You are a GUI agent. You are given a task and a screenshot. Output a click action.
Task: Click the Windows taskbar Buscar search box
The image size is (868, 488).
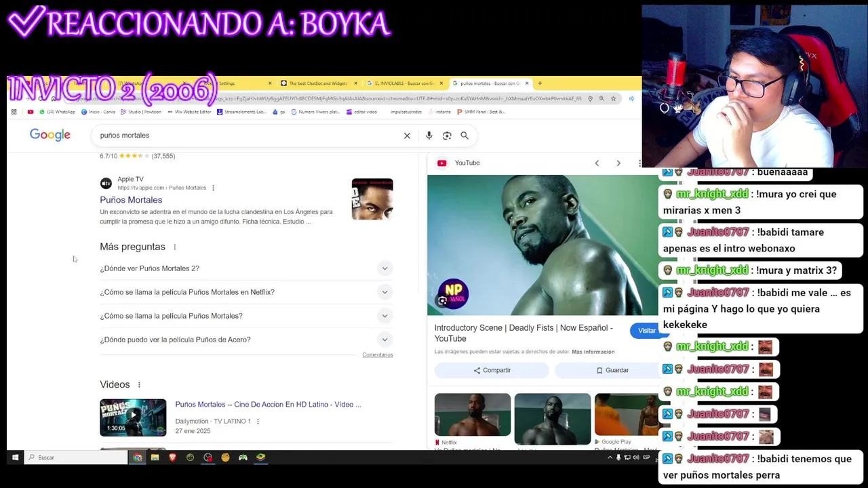pos(76,457)
